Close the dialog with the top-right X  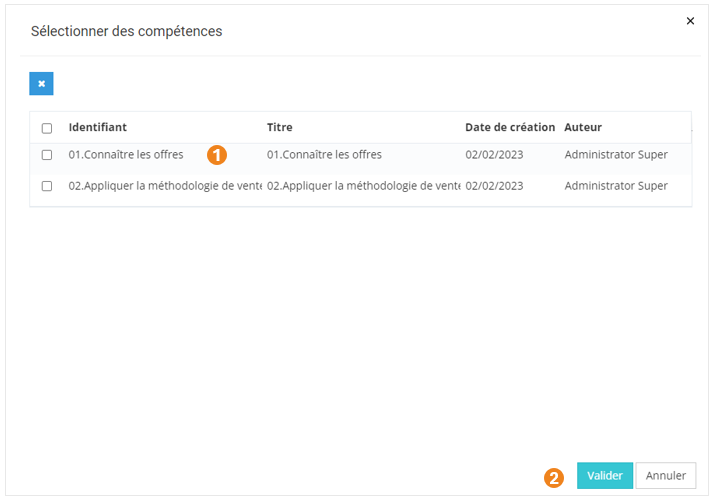[x=690, y=21]
